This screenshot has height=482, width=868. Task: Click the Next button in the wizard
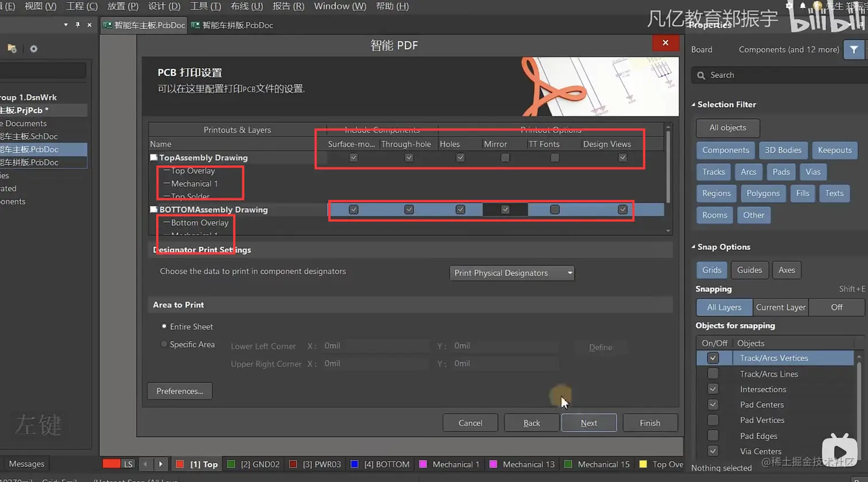589,423
